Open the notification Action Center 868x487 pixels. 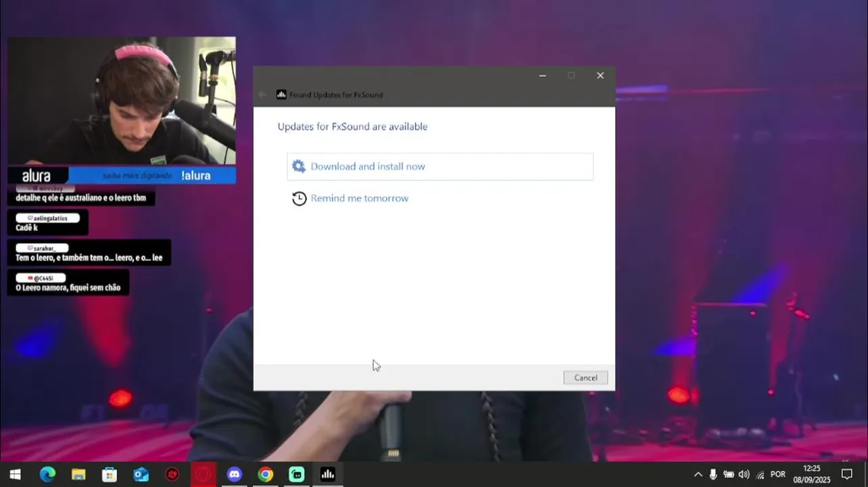click(846, 474)
